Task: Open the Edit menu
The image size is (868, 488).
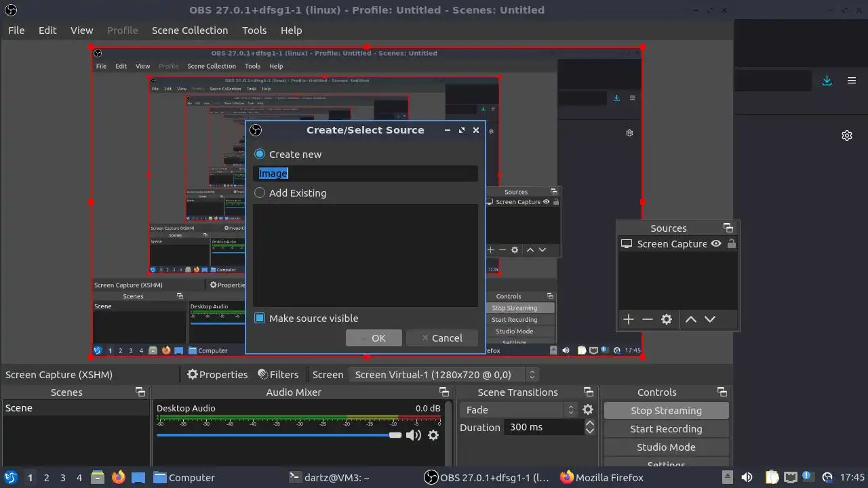Action: pos(47,30)
